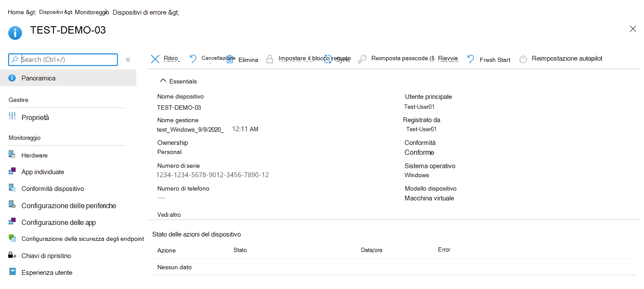Viewport: 644px width, 289px height.
Task: Trigger Riavvia to restart the device
Action: pyautogui.click(x=449, y=58)
